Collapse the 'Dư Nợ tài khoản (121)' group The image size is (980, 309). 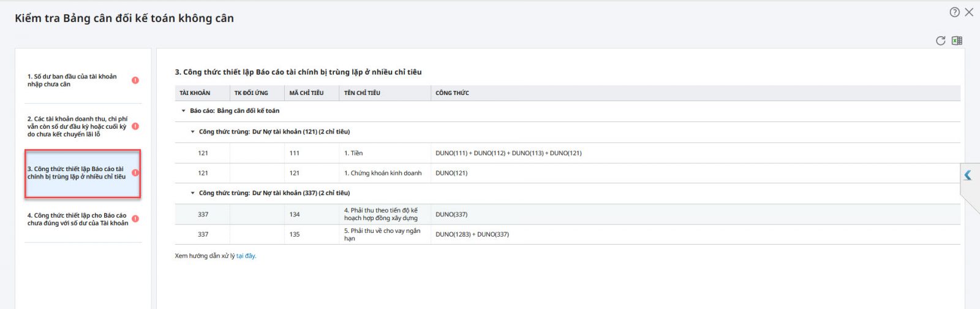coord(192,132)
